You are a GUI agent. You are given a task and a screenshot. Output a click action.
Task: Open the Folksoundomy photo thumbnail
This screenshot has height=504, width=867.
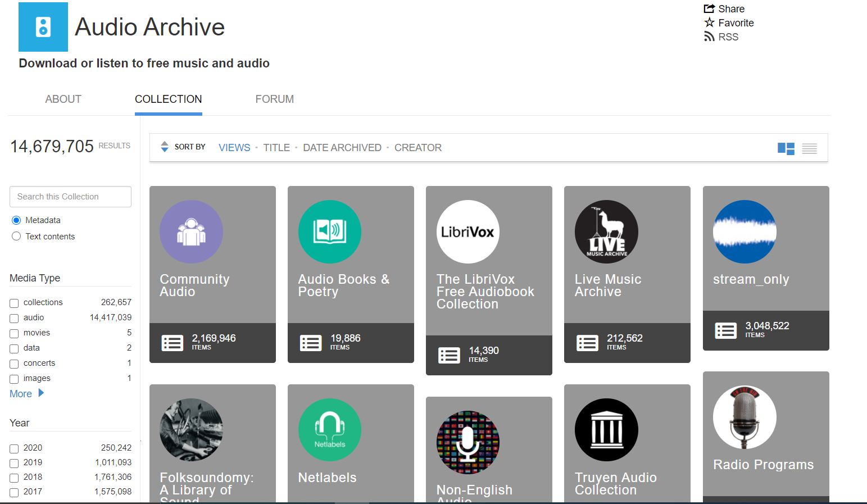(x=191, y=430)
